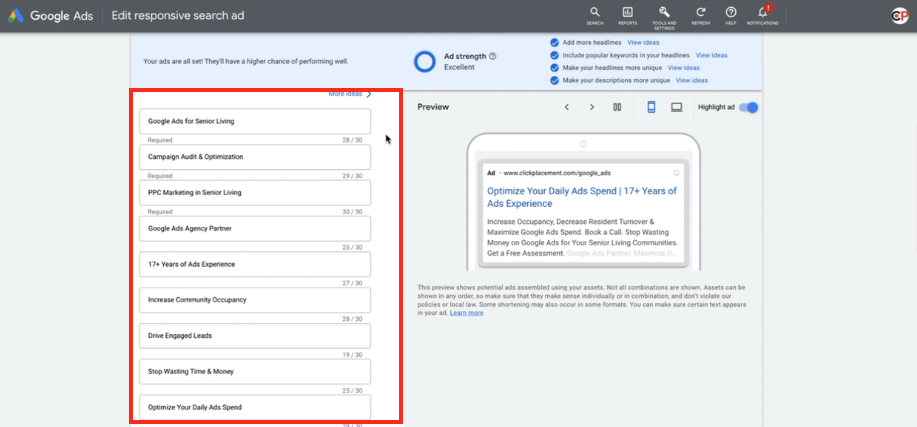Show the next ad preview

click(592, 107)
